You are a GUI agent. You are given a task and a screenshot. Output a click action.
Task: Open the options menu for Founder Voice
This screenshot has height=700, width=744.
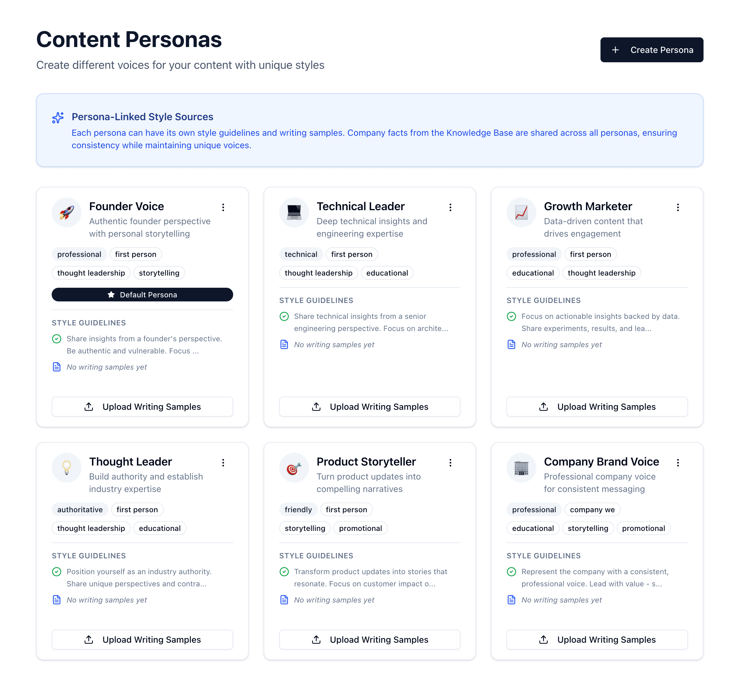[x=224, y=207]
